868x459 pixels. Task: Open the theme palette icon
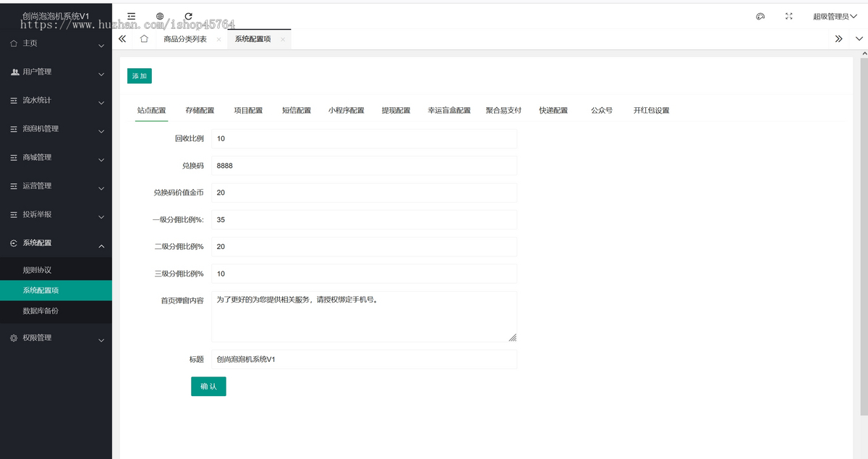[x=760, y=16]
